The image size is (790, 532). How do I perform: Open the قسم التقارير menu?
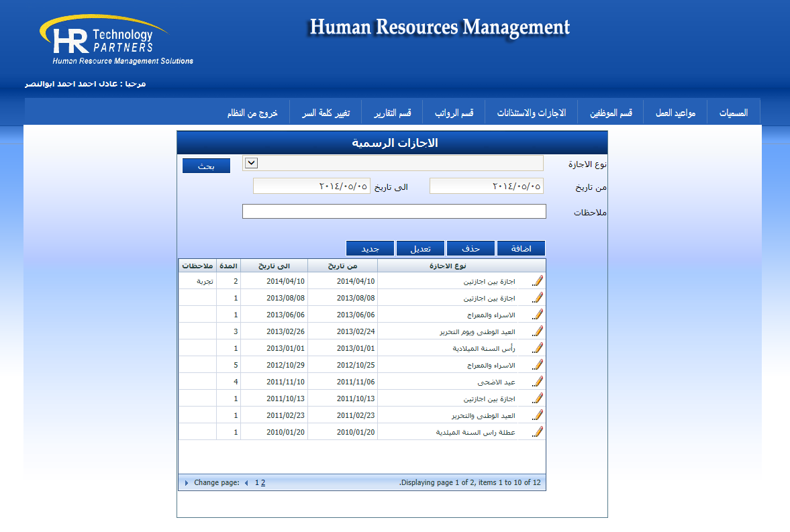(x=393, y=113)
